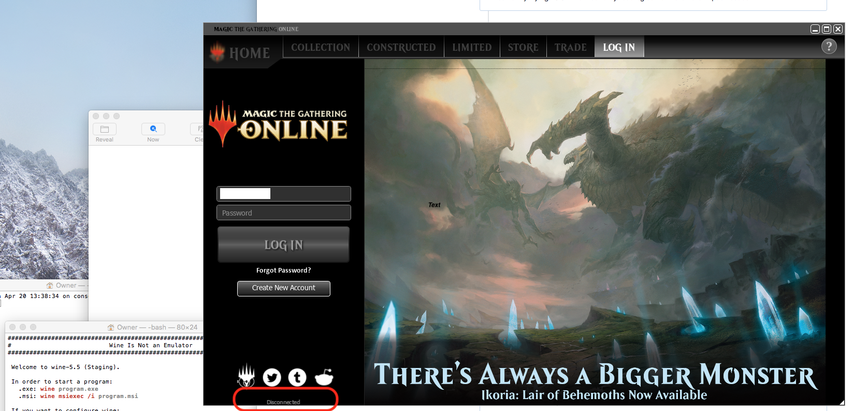The width and height of the screenshot is (868, 411).
Task: Select the LOG IN tab
Action: [619, 47]
